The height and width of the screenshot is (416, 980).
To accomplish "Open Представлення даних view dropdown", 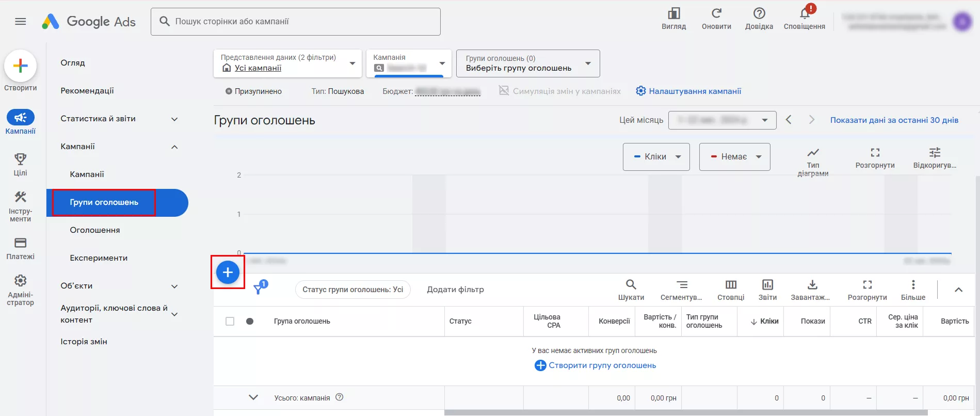I will 287,63.
